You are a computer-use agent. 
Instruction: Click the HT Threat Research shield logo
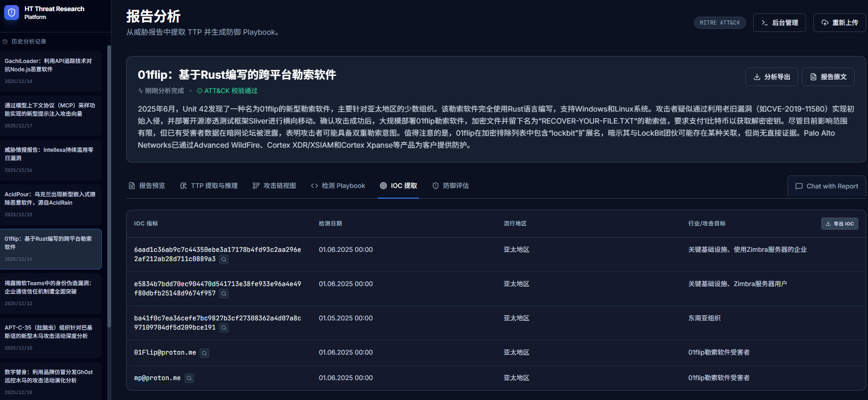pos(12,12)
